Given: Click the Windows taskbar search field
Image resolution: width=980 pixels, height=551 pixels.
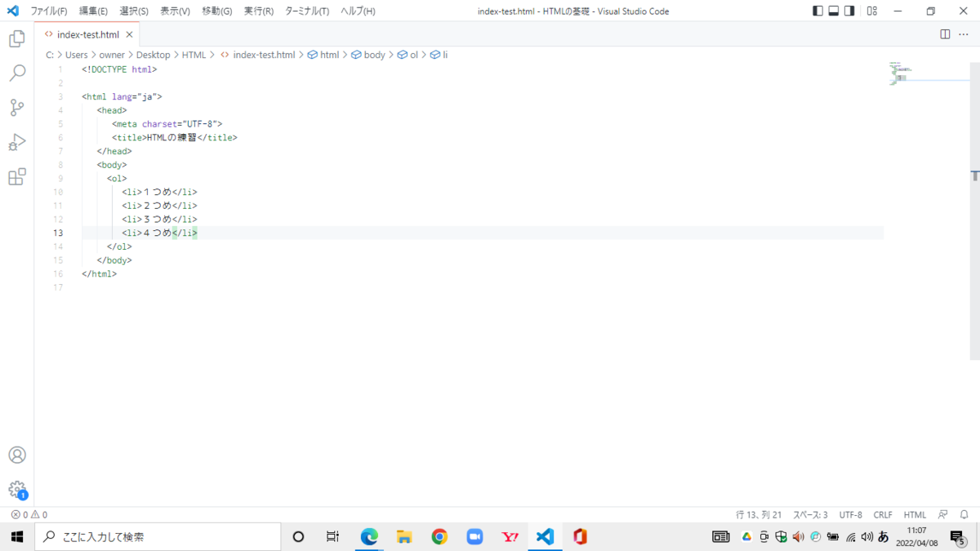Looking at the screenshot, I should pos(155,536).
